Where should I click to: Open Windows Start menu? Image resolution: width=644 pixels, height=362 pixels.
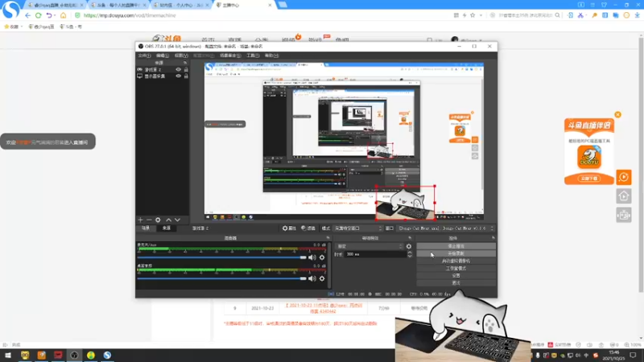8,355
